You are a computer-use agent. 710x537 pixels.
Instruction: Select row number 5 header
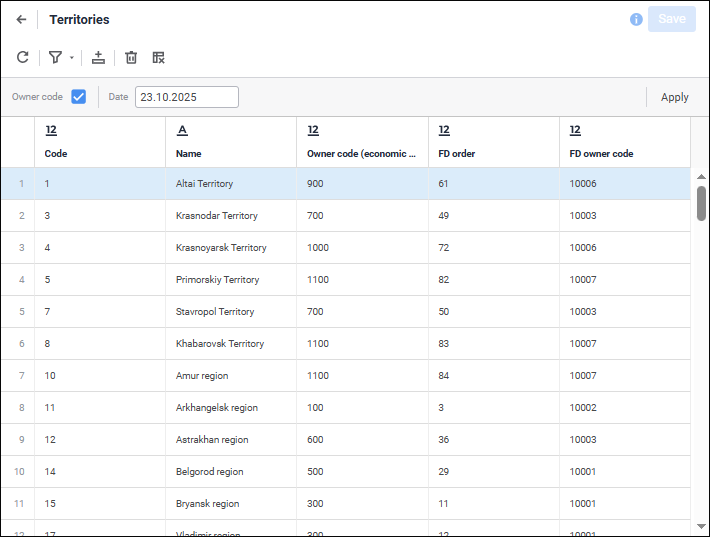pos(21,312)
